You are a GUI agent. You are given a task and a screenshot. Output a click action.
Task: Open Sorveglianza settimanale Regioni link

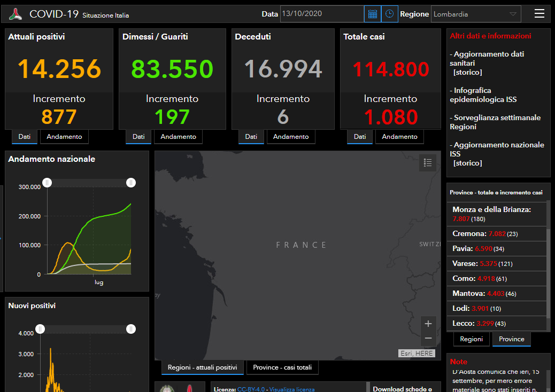pos(495,122)
